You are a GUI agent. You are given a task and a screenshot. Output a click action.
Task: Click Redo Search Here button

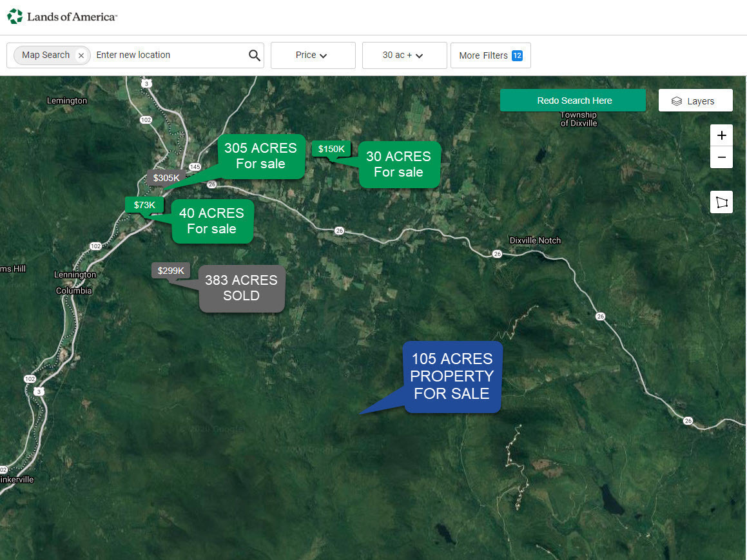pos(573,101)
